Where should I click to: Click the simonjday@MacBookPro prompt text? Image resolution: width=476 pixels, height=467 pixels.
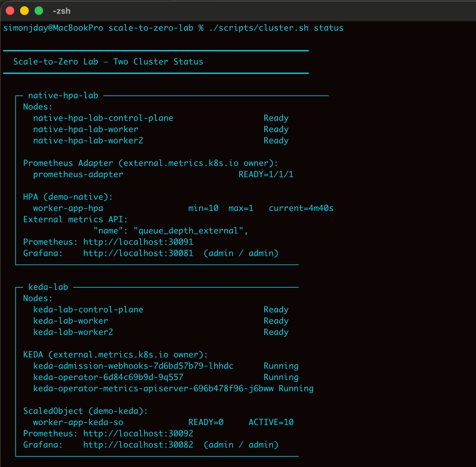point(53,28)
